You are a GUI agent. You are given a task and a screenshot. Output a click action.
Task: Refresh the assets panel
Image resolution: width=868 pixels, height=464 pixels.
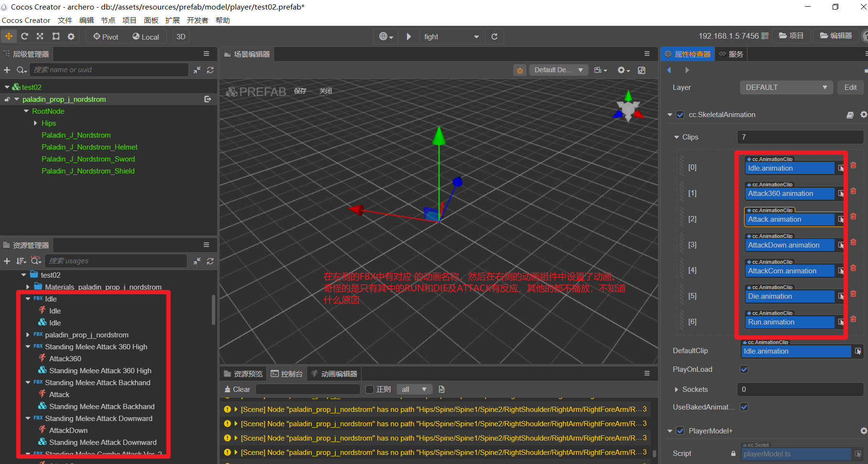[x=210, y=261]
